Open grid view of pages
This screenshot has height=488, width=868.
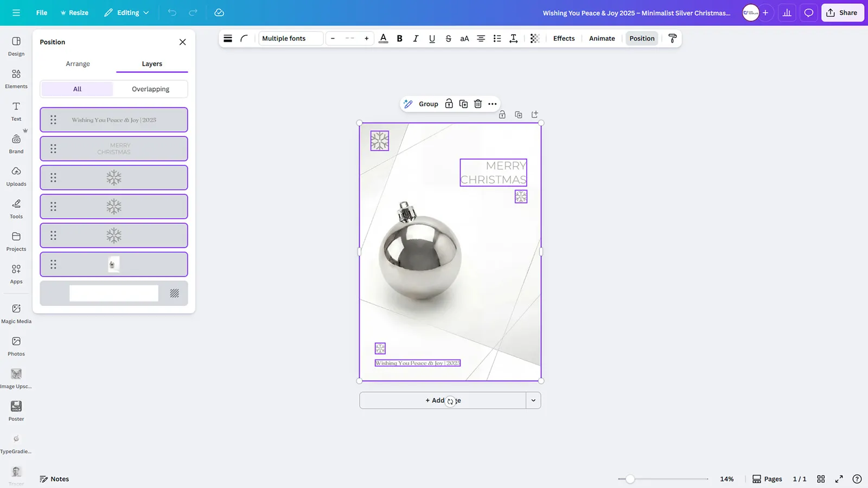click(821, 479)
